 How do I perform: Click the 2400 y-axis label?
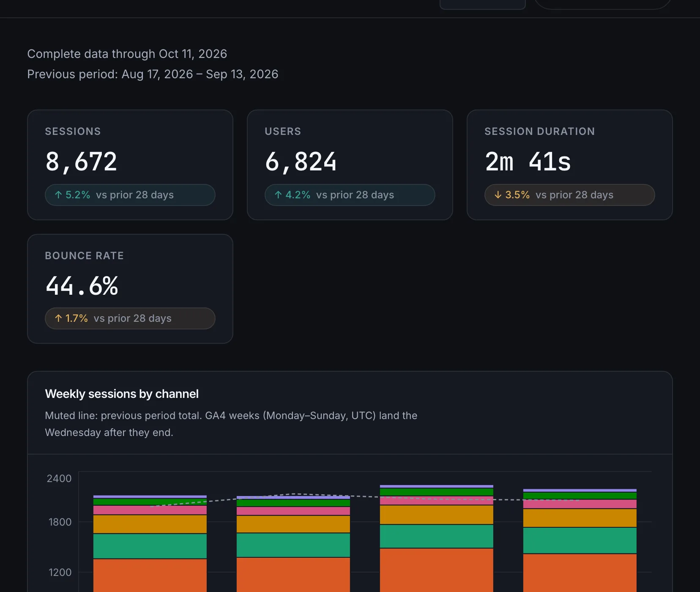coord(59,479)
